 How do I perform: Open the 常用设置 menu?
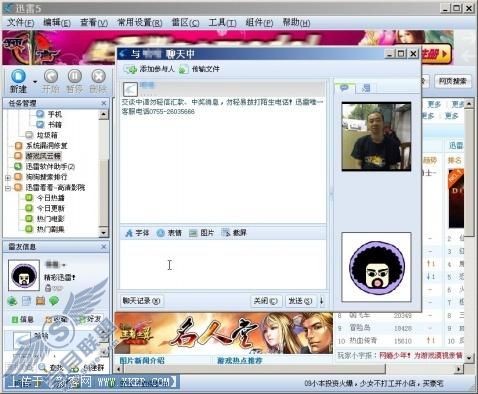pos(140,23)
